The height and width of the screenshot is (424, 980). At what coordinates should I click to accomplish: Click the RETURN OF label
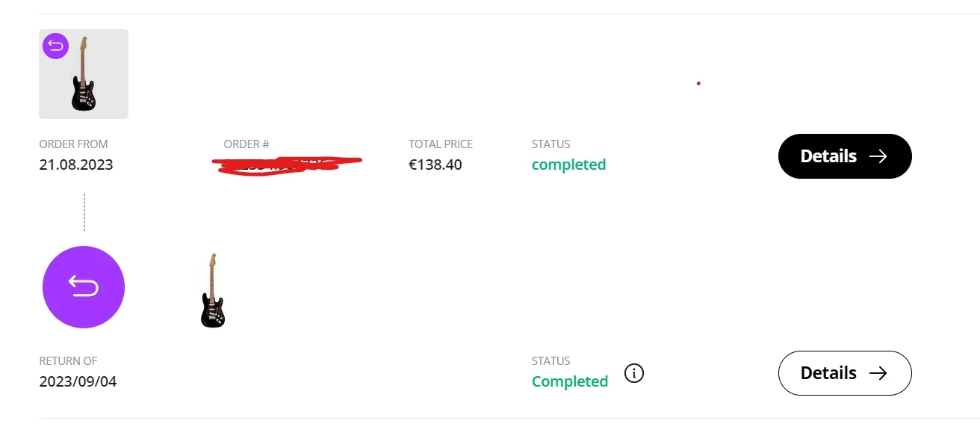pyautogui.click(x=68, y=361)
